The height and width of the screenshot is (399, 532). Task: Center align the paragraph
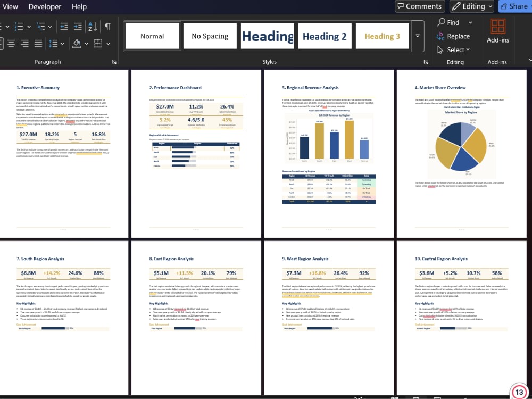(11, 44)
